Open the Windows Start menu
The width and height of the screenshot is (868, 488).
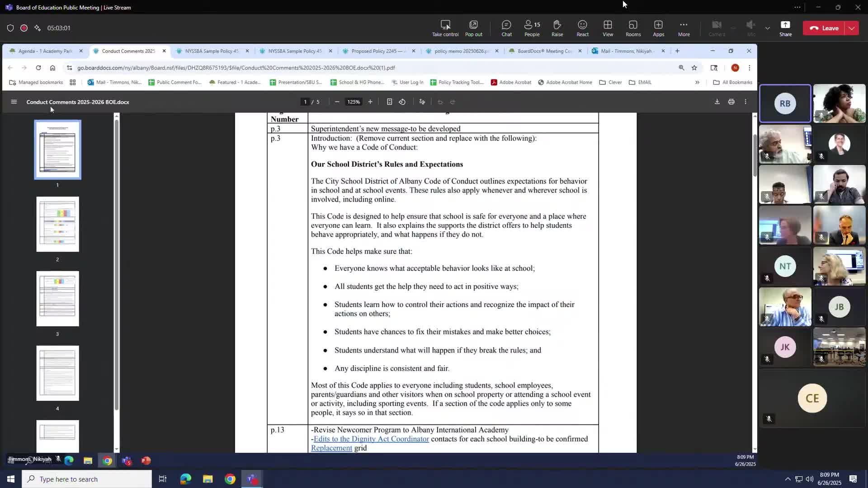[10, 479]
